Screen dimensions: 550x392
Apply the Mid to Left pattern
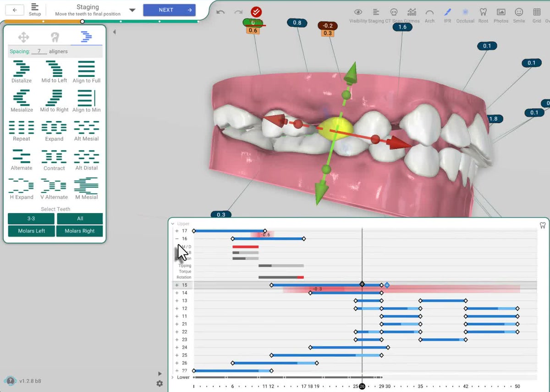pyautogui.click(x=54, y=72)
